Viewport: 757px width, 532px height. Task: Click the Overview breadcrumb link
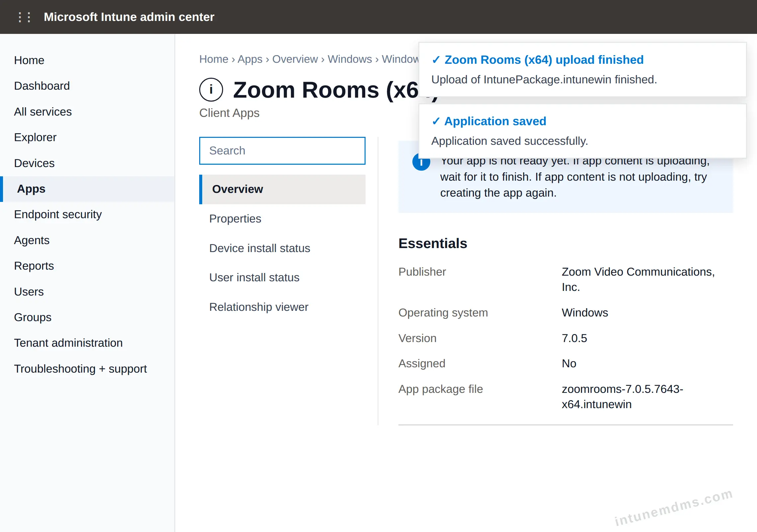tap(295, 59)
